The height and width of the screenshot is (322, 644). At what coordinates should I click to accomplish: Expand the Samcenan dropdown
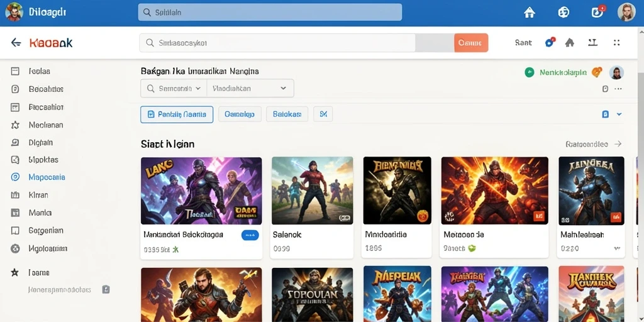click(x=174, y=88)
